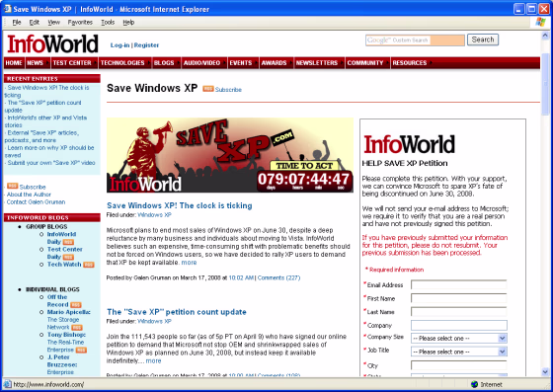Open Mario Apicella blog link
The height and width of the screenshot is (392, 553).
69,312
